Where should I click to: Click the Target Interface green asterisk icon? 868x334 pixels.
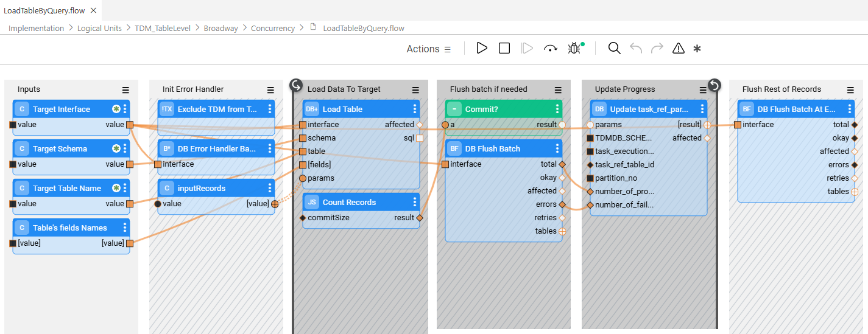click(x=116, y=109)
